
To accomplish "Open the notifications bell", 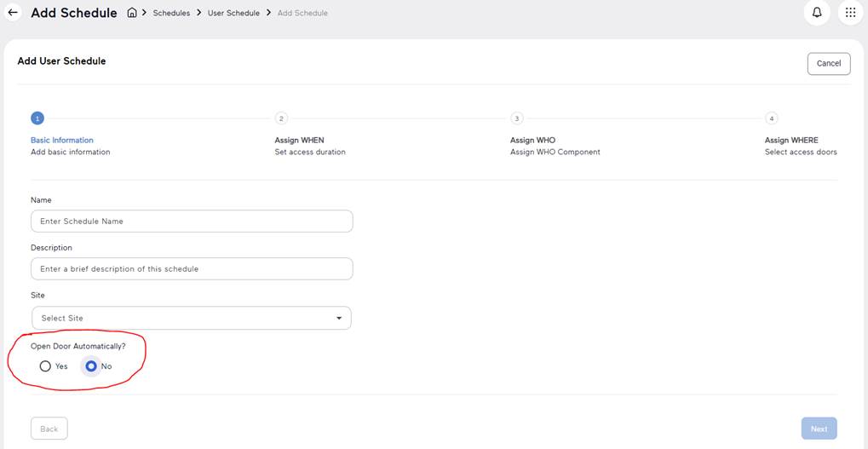I will [x=816, y=13].
